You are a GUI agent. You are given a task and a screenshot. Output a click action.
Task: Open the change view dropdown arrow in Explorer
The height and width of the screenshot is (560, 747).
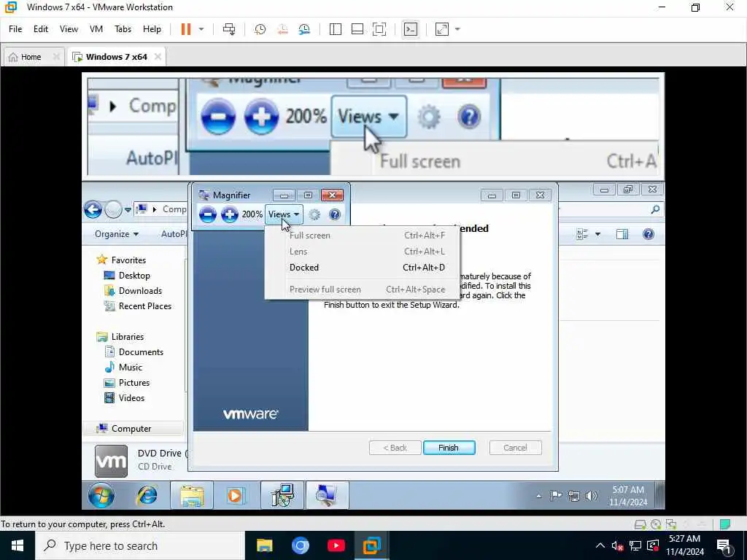[x=597, y=234]
